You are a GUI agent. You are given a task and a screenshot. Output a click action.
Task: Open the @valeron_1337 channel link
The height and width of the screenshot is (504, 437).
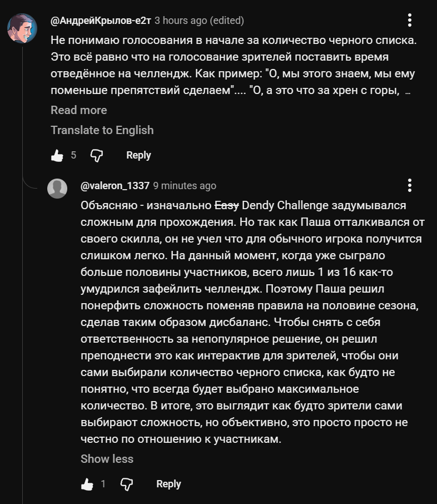point(115,186)
